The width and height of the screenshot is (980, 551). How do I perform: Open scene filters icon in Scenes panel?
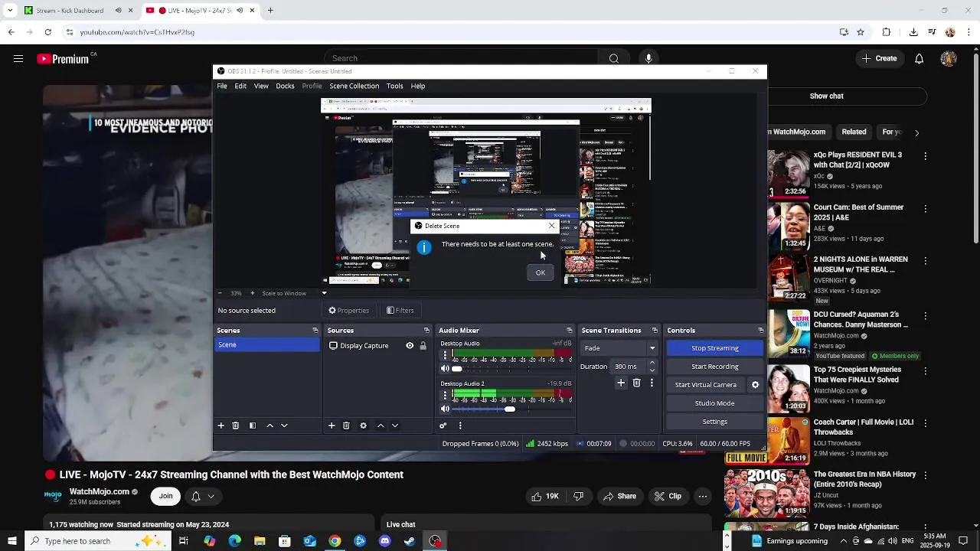(x=253, y=425)
